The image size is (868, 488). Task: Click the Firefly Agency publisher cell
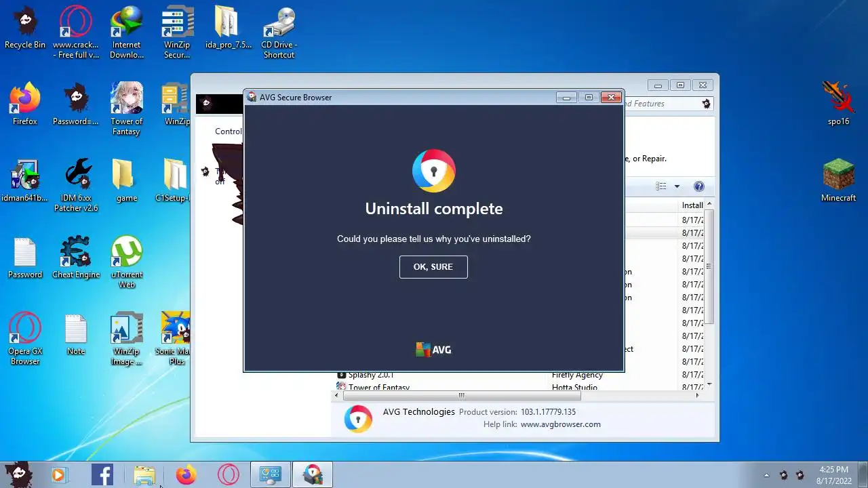[x=577, y=375]
